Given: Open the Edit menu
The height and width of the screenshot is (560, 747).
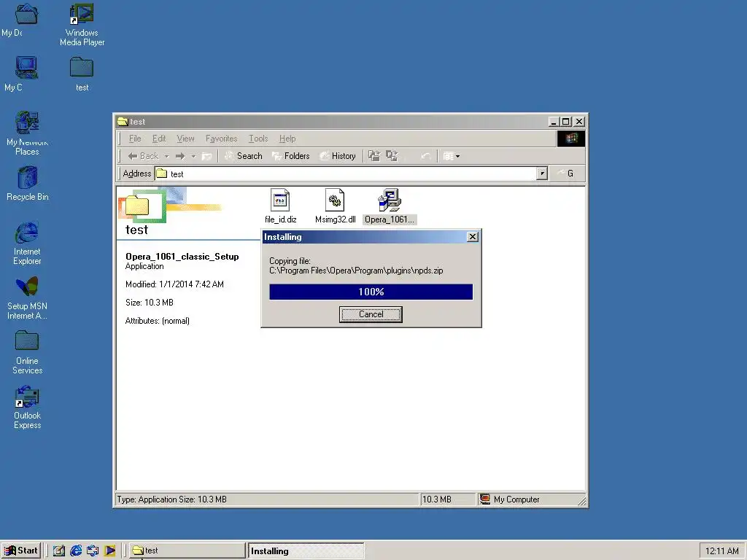Looking at the screenshot, I should point(158,139).
